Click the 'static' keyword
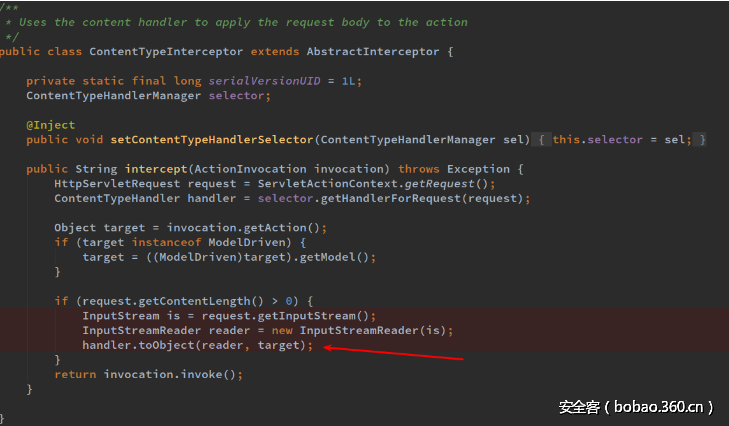This screenshot has width=729, height=426. (x=103, y=81)
